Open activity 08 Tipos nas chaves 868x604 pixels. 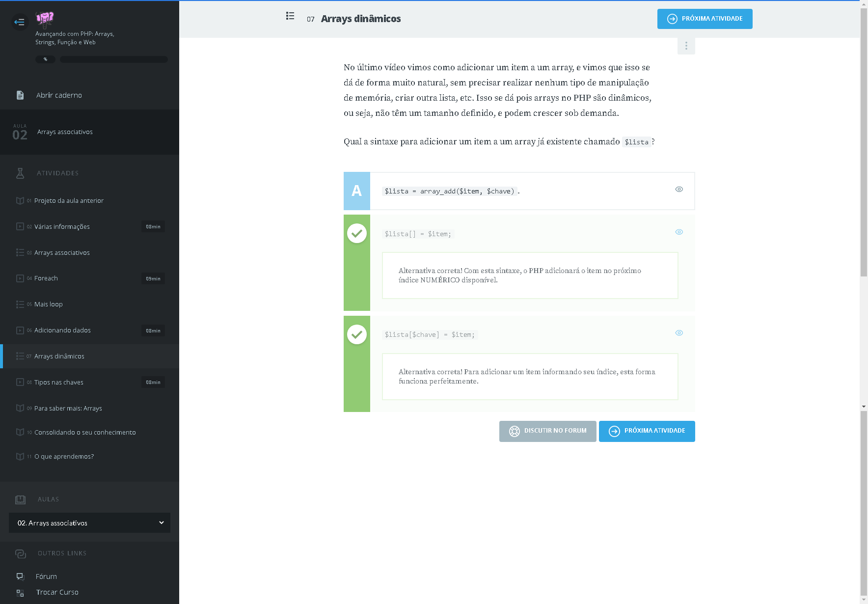click(59, 383)
